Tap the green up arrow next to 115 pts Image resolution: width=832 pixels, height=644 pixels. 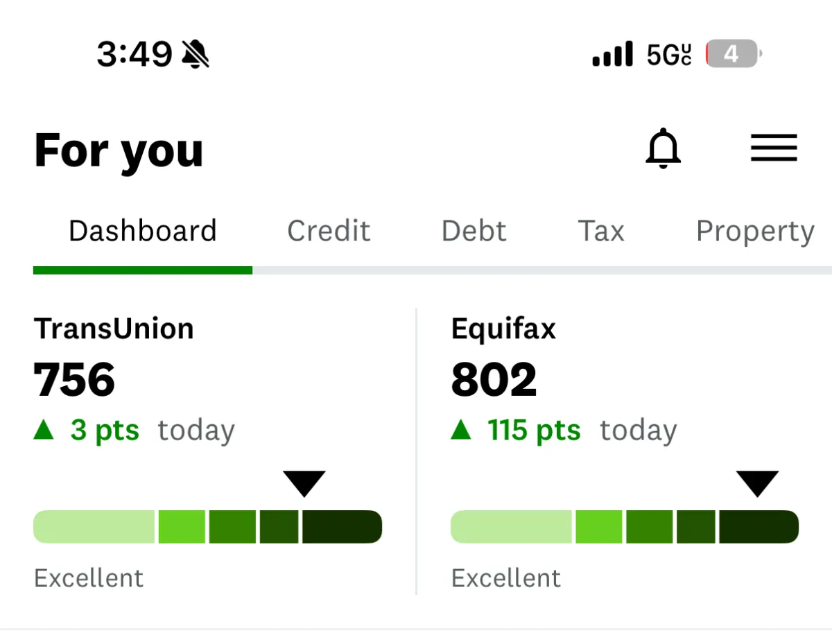pos(461,430)
